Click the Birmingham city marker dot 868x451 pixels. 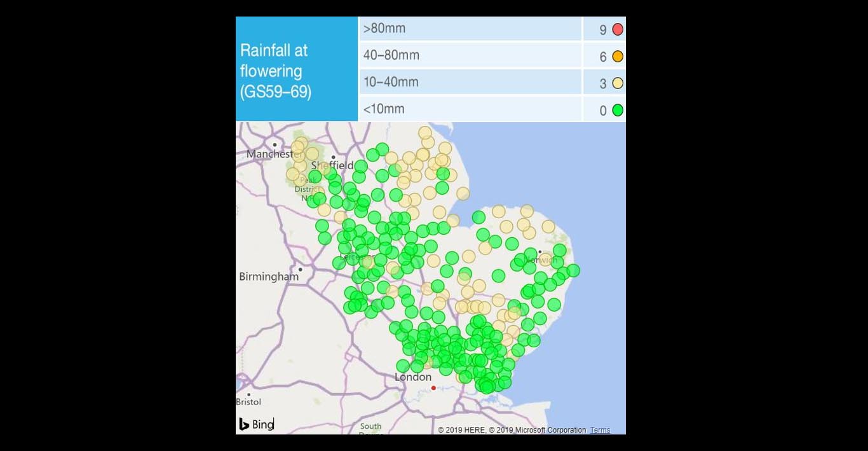pyautogui.click(x=300, y=269)
